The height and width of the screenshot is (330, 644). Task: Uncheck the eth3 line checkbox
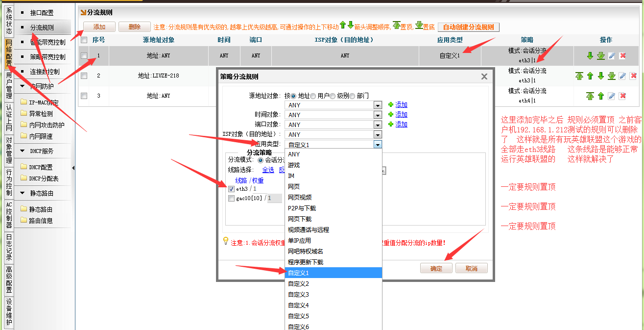click(231, 189)
